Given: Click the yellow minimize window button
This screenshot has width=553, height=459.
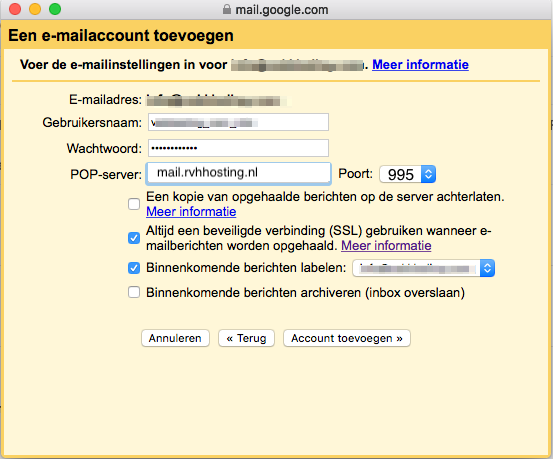Looking at the screenshot, I should coord(35,9).
